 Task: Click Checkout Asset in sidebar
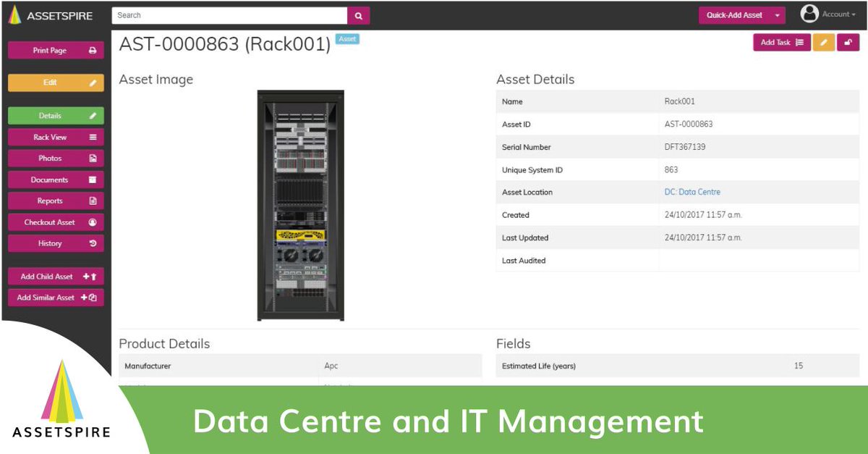point(56,222)
